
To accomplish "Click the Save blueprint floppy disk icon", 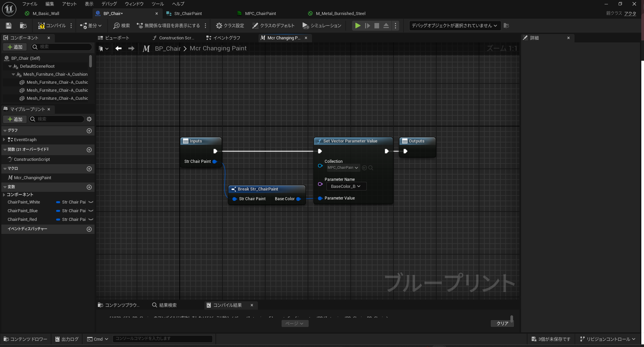I will tap(9, 26).
